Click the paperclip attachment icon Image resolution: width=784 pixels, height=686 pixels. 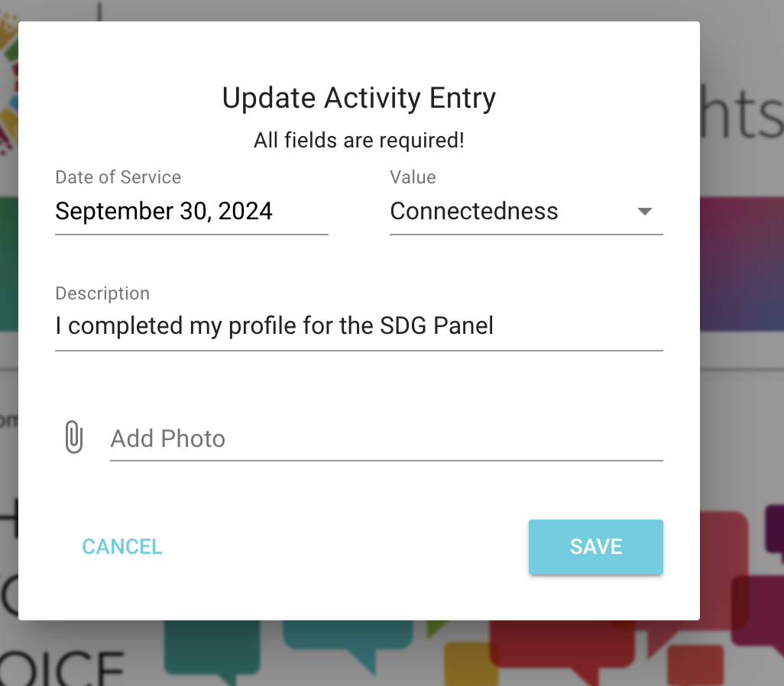pyautogui.click(x=73, y=438)
